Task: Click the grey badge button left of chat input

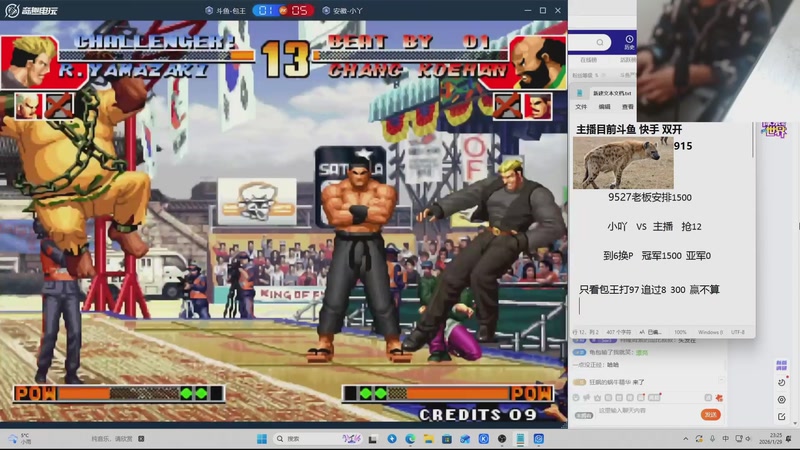Action: (584, 415)
